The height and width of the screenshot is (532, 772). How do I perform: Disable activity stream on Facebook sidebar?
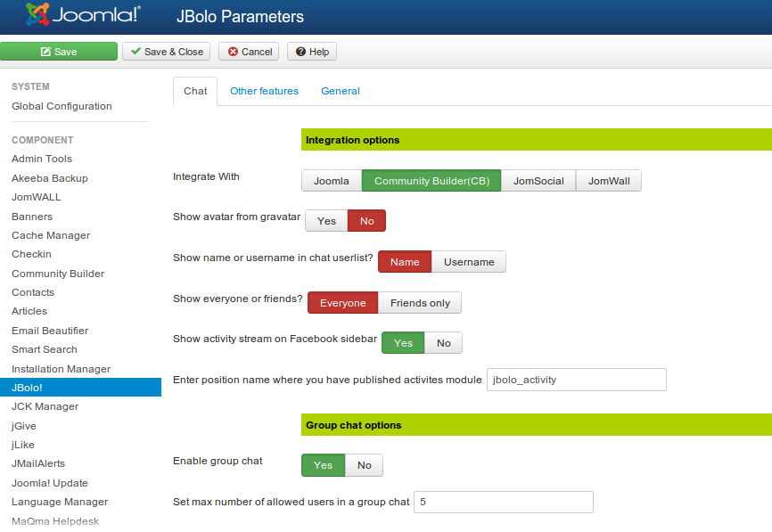[x=443, y=343]
